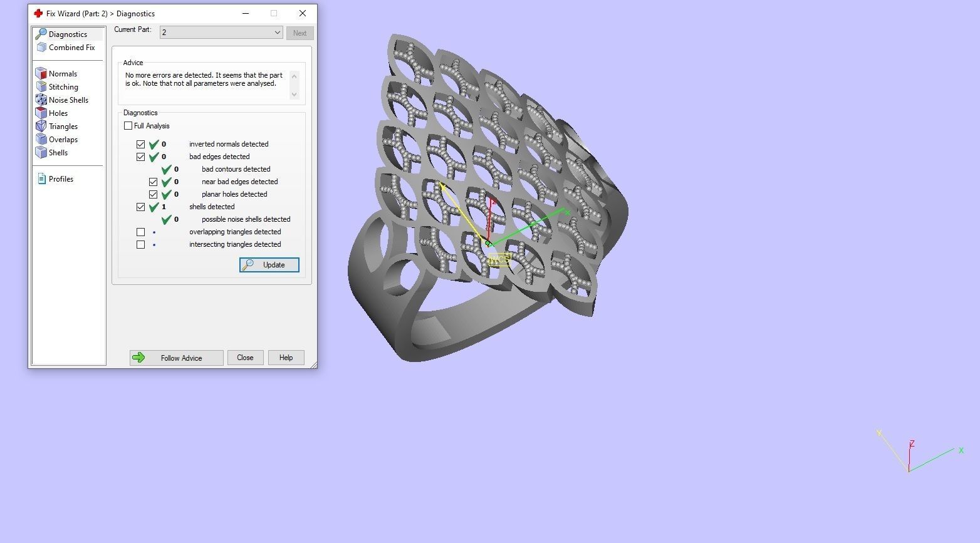The width and height of the screenshot is (980, 543).
Task: Click green checkmark beside inverted normals
Action: [x=154, y=144]
